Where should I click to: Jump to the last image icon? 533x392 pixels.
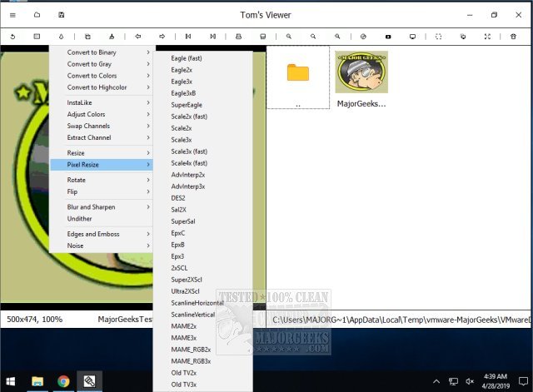tap(213, 36)
